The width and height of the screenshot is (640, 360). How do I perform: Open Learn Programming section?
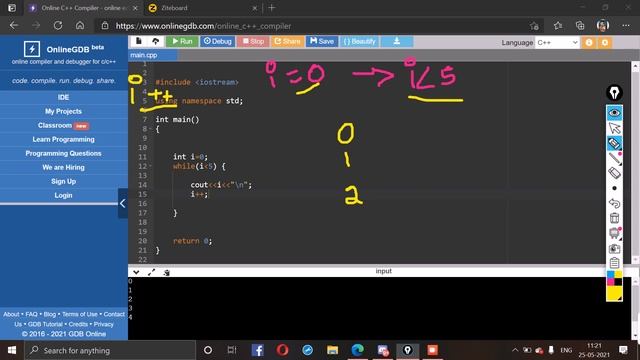click(63, 139)
